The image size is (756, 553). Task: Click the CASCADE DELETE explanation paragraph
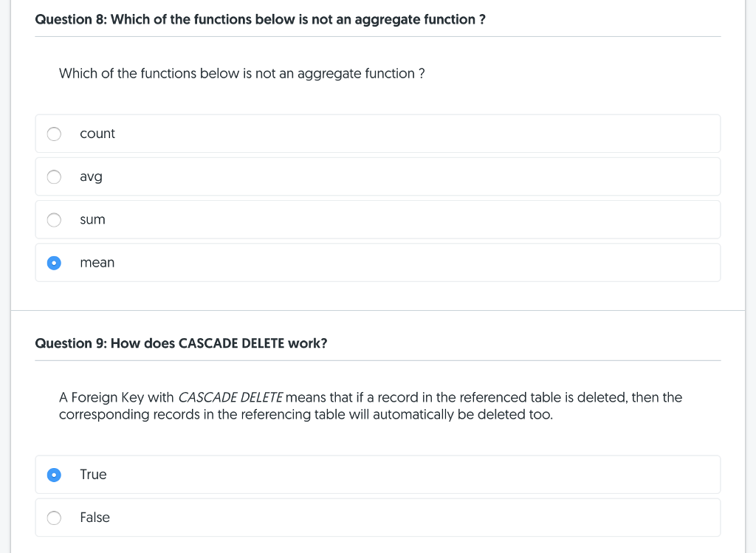pyautogui.click(x=369, y=405)
